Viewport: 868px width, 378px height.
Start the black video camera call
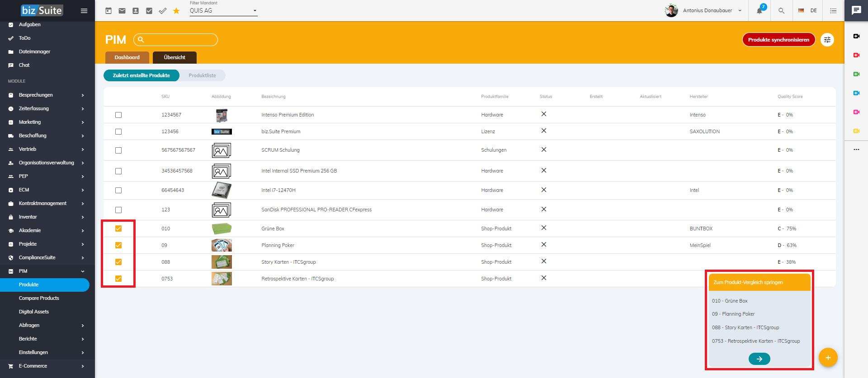pos(856,36)
